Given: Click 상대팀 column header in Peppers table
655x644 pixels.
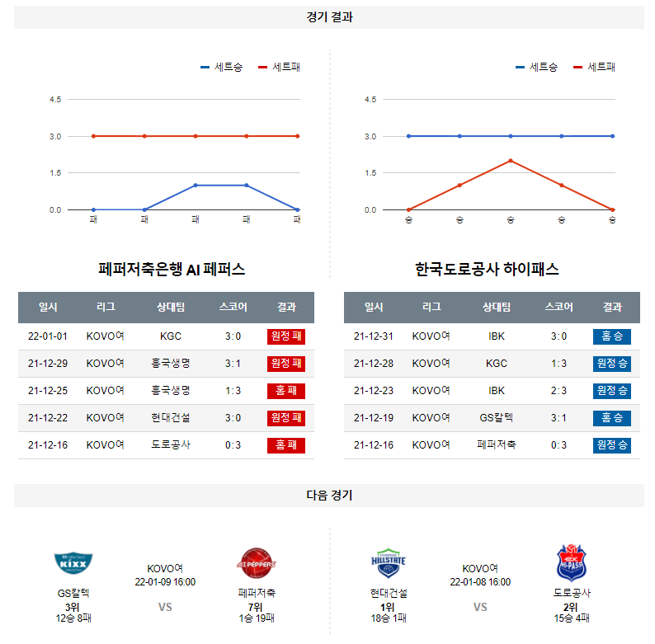Looking at the screenshot, I should 171,307.
